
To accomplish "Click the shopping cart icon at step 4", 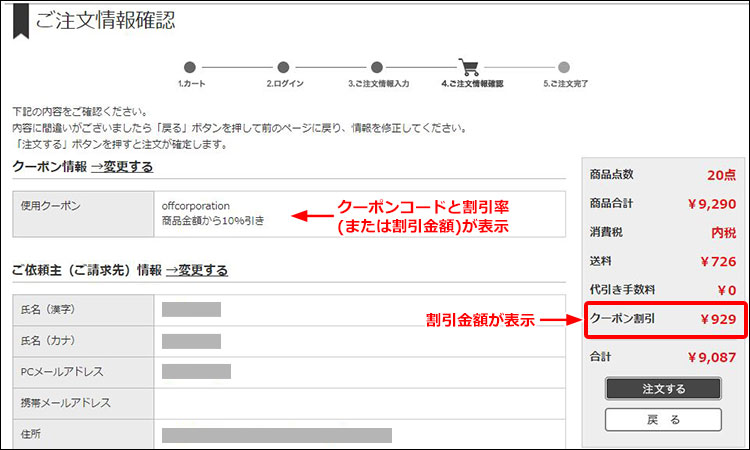I will (468, 66).
